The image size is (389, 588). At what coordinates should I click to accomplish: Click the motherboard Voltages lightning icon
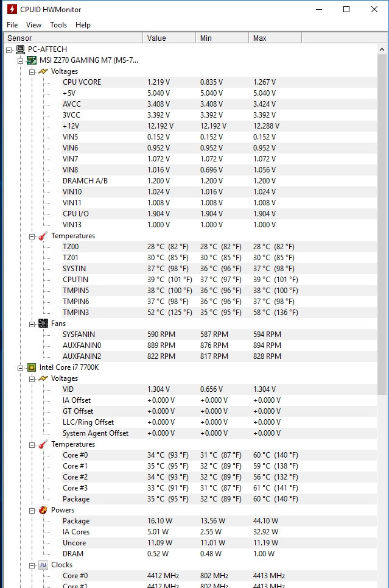(43, 71)
